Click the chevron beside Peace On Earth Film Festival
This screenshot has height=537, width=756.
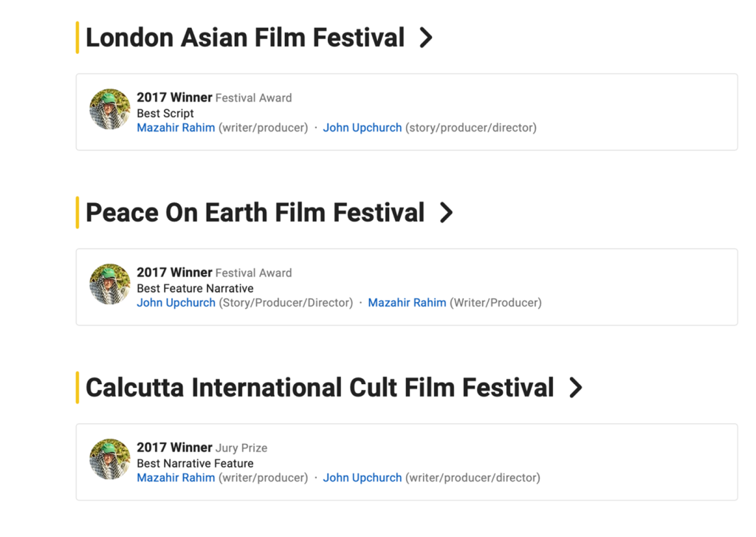(446, 213)
